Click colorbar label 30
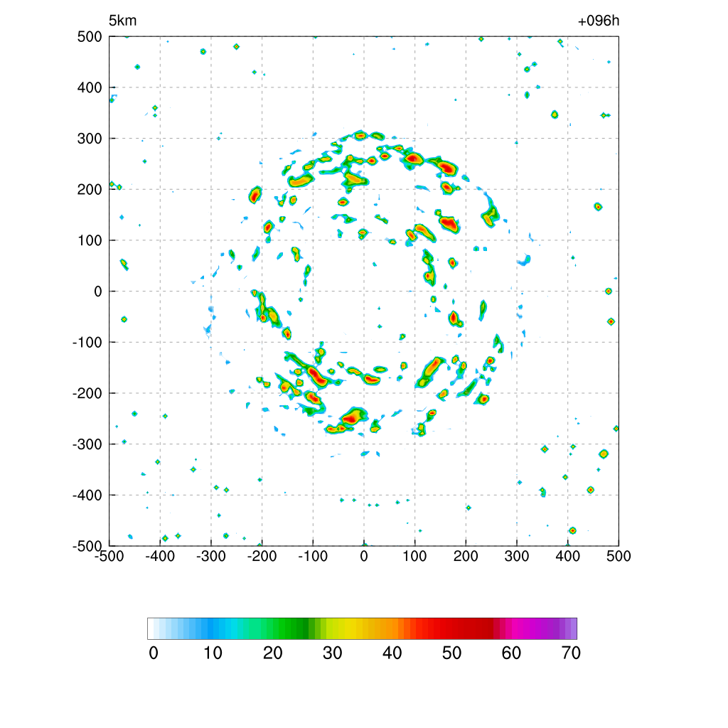 coord(333,653)
